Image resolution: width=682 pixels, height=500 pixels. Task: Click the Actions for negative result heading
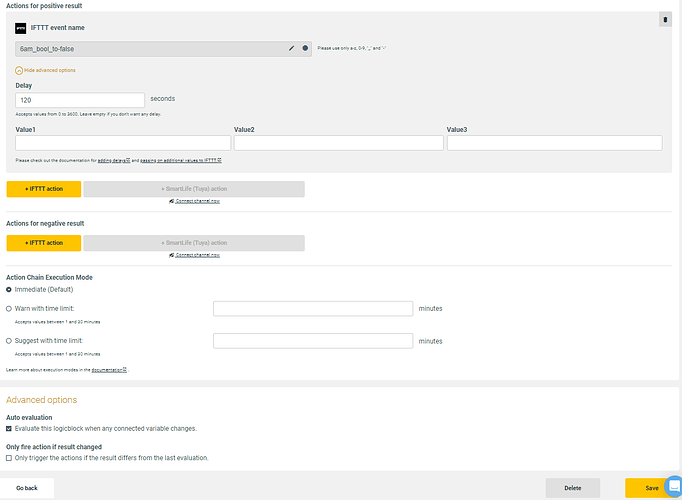45,223
